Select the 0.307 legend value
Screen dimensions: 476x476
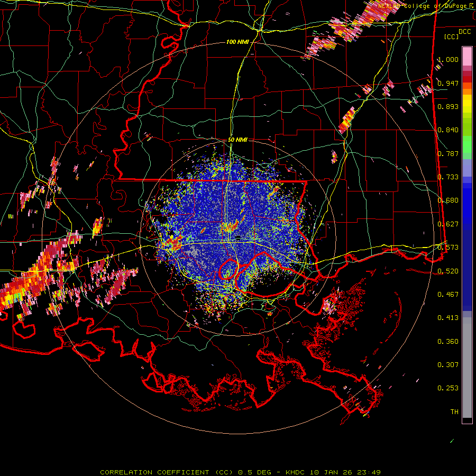(x=448, y=365)
